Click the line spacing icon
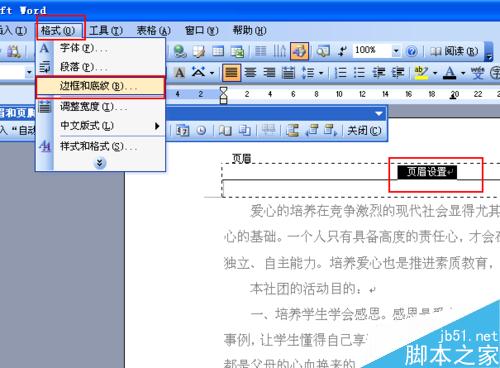500x368 pixels. (307, 72)
